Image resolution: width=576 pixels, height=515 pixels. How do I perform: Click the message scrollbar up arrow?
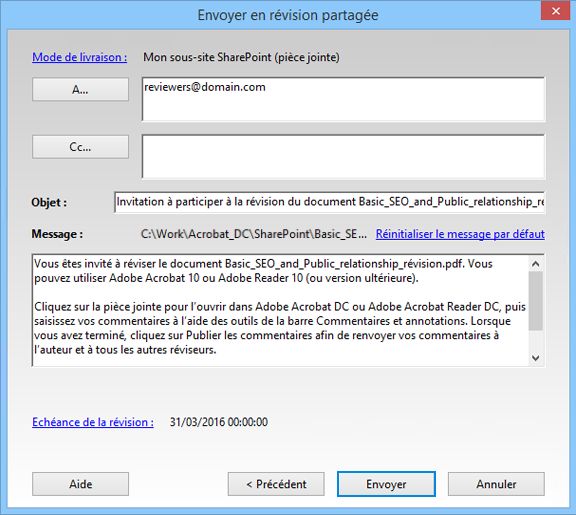[536, 263]
